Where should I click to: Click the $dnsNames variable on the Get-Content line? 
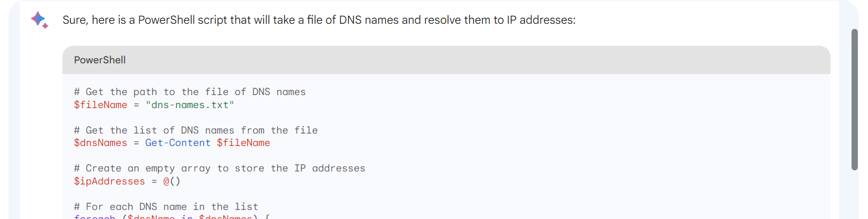pyautogui.click(x=100, y=143)
